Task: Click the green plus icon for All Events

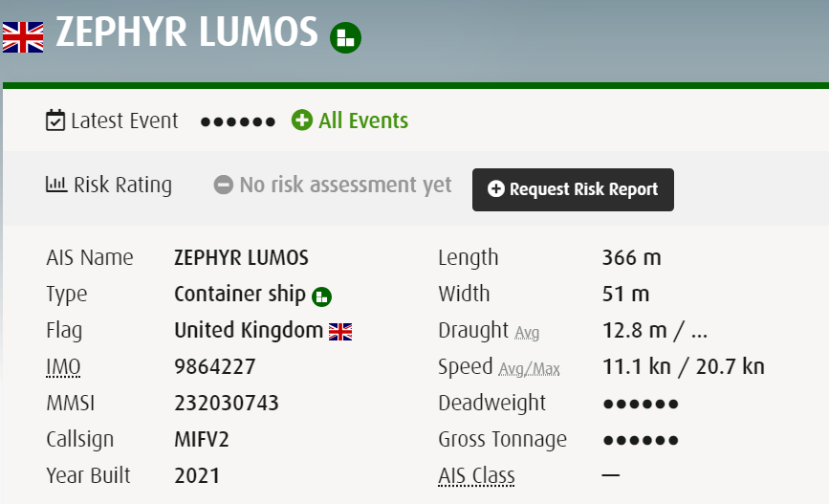Action: click(x=302, y=121)
